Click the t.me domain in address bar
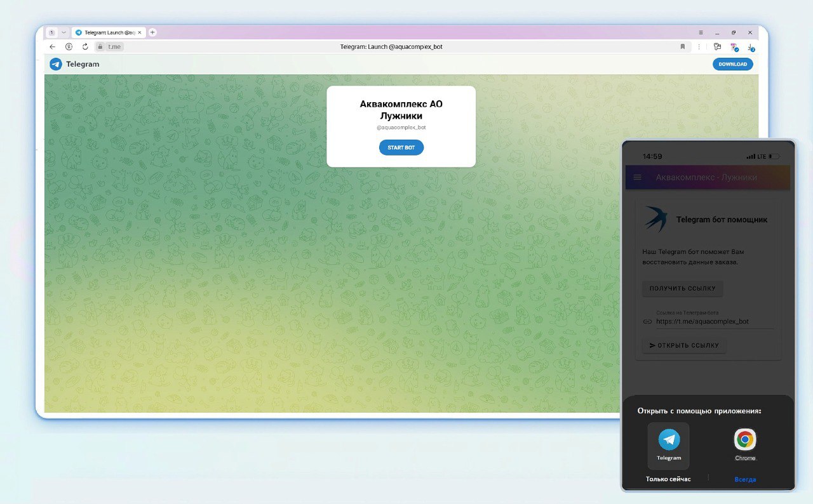This screenshot has width=813, height=504. click(x=114, y=47)
